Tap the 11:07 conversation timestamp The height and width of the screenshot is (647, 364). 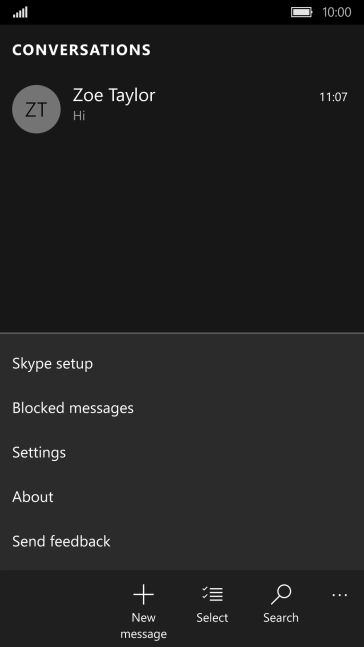333,97
